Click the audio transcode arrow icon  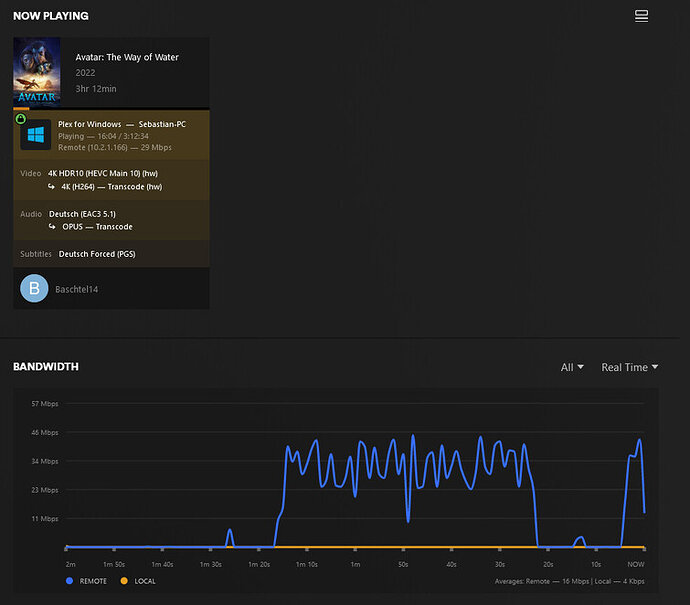(x=52, y=227)
